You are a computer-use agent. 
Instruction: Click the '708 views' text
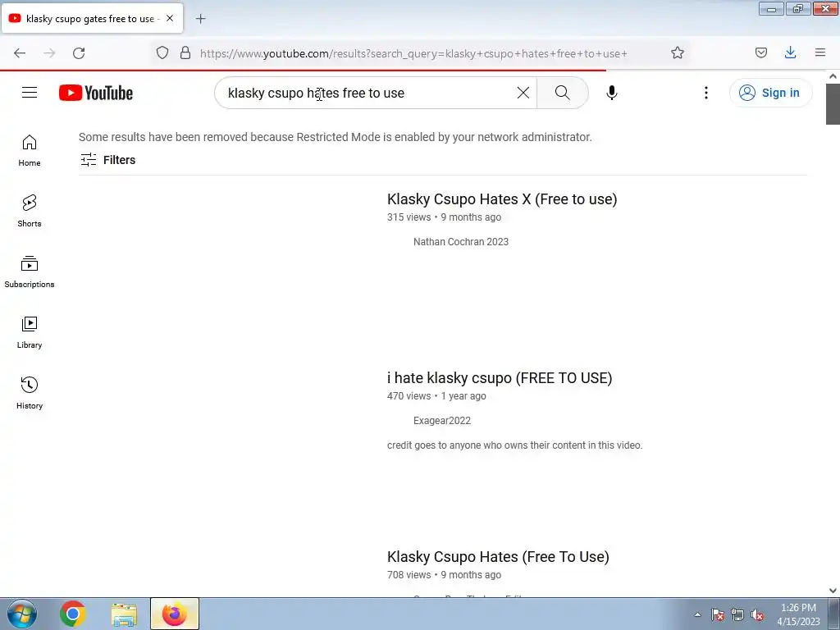[x=409, y=575]
